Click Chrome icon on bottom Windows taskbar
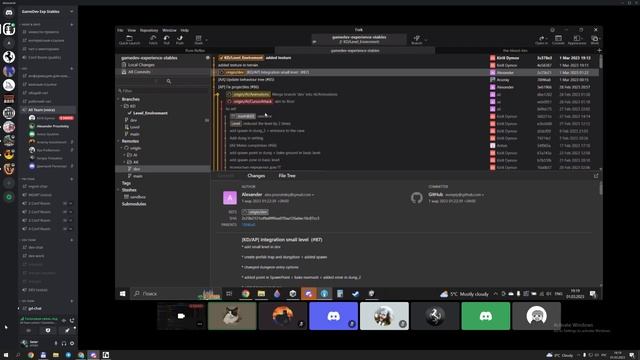Image resolution: width=640 pixels, height=360 pixels. tap(31, 355)
